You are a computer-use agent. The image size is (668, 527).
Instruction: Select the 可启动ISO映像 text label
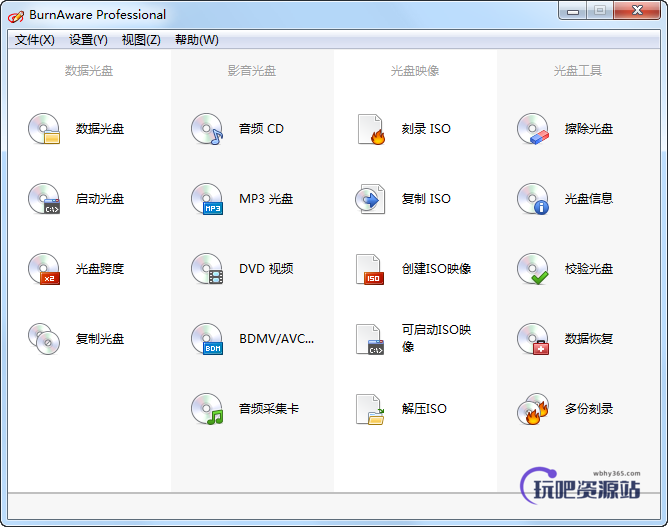click(x=436, y=338)
